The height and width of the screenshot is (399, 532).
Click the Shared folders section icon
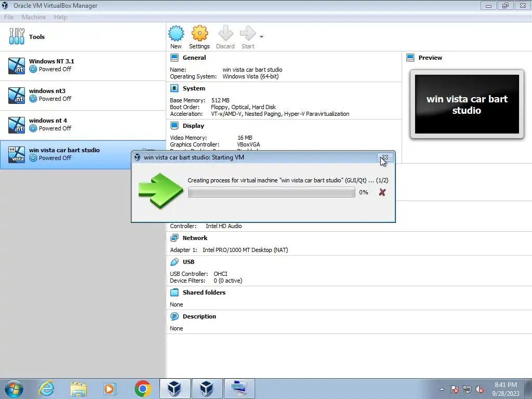175,292
